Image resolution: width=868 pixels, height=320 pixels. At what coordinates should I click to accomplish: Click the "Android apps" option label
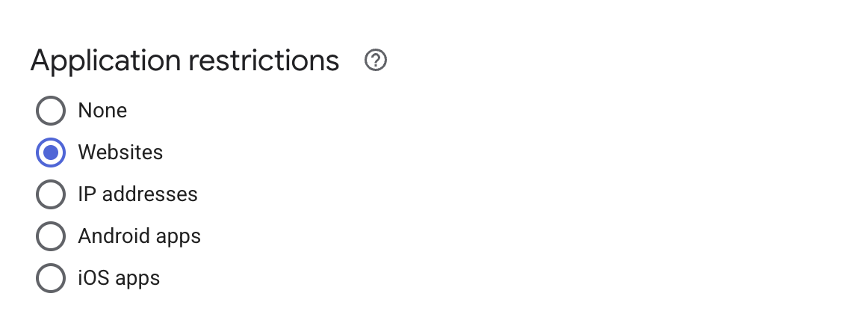[x=139, y=237]
